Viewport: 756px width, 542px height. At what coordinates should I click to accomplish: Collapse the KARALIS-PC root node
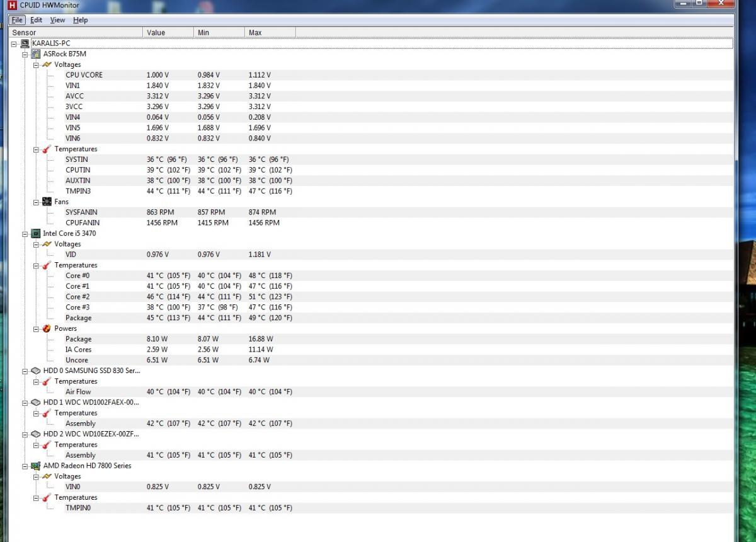point(14,43)
